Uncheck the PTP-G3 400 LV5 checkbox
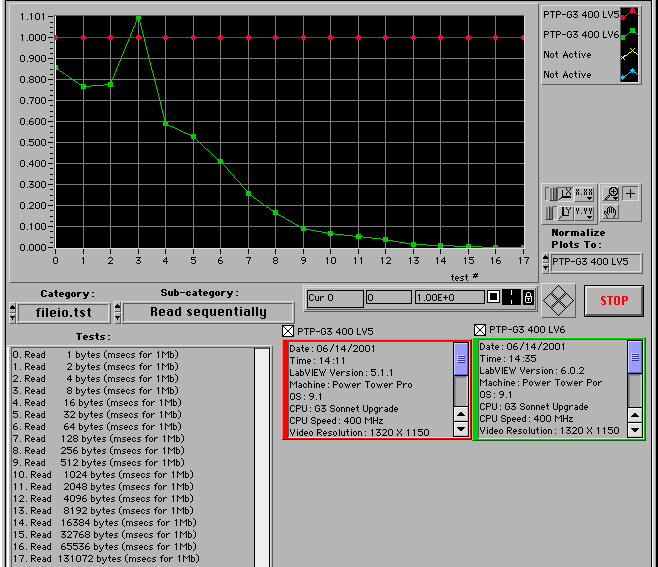 289,331
